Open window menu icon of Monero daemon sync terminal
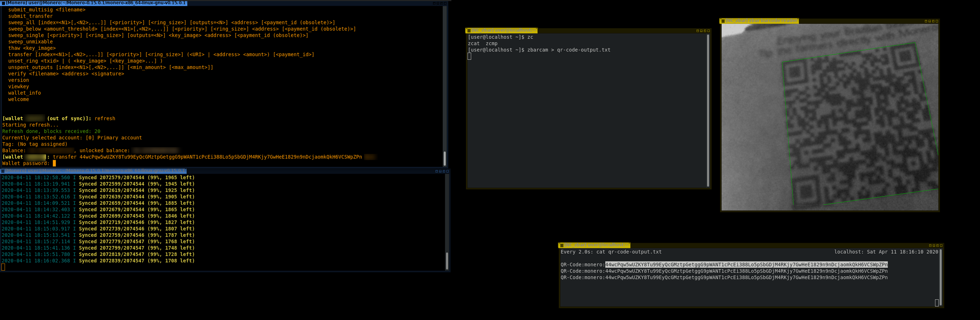 3,171
